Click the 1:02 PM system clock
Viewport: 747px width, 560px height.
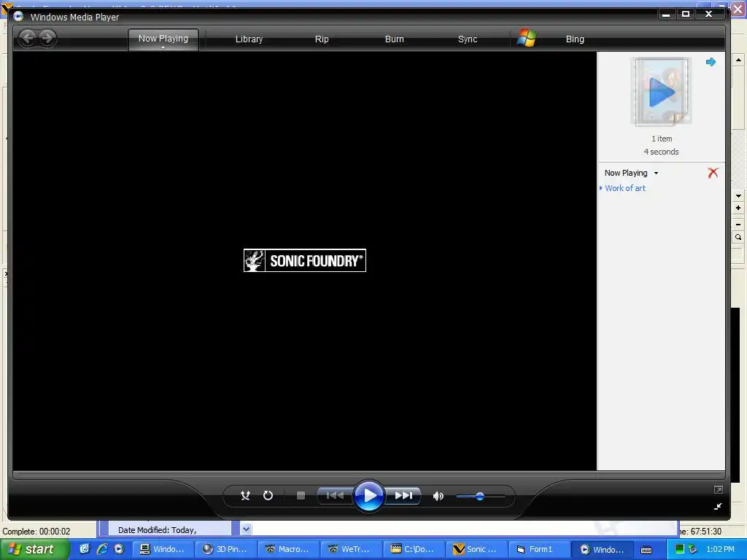[720, 549]
